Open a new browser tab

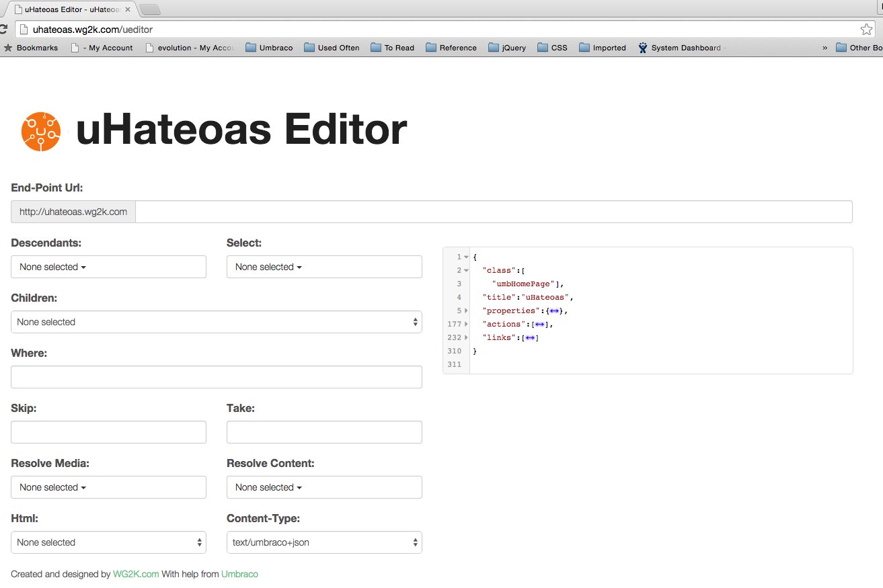[149, 9]
